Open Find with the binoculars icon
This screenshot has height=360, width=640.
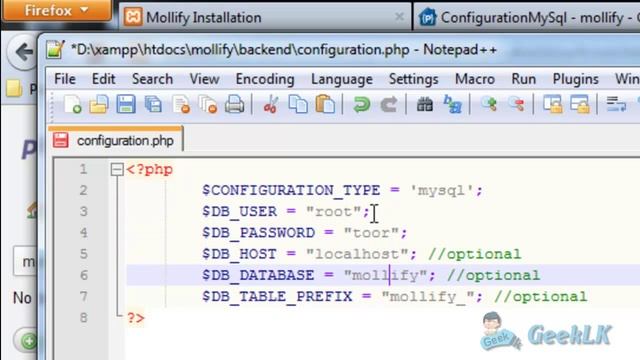(424, 105)
